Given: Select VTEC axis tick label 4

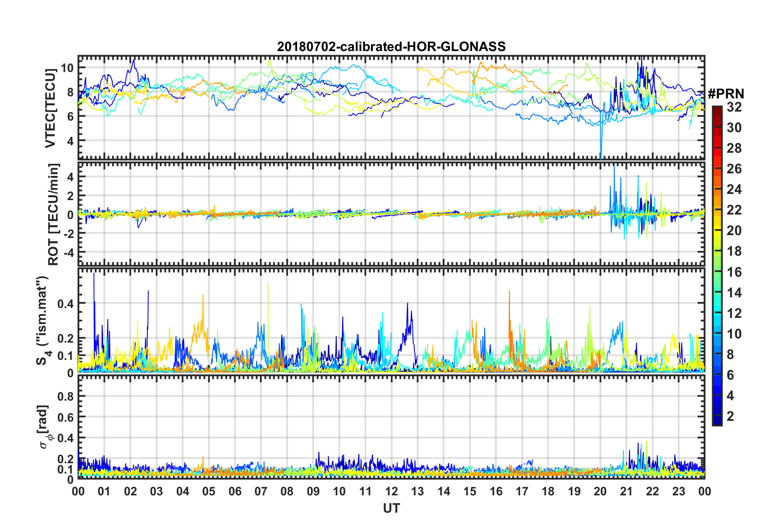Looking at the screenshot, I should [70, 141].
